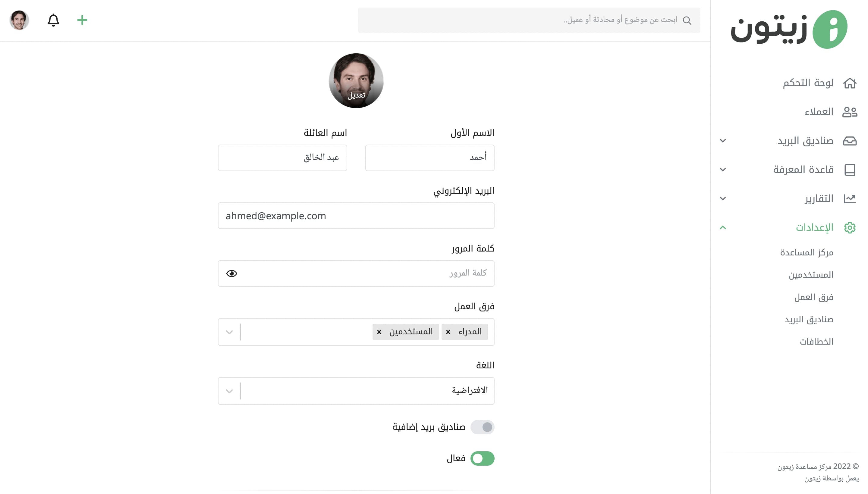Click the email address input field
Viewport: 868px width, 494px height.
click(356, 216)
